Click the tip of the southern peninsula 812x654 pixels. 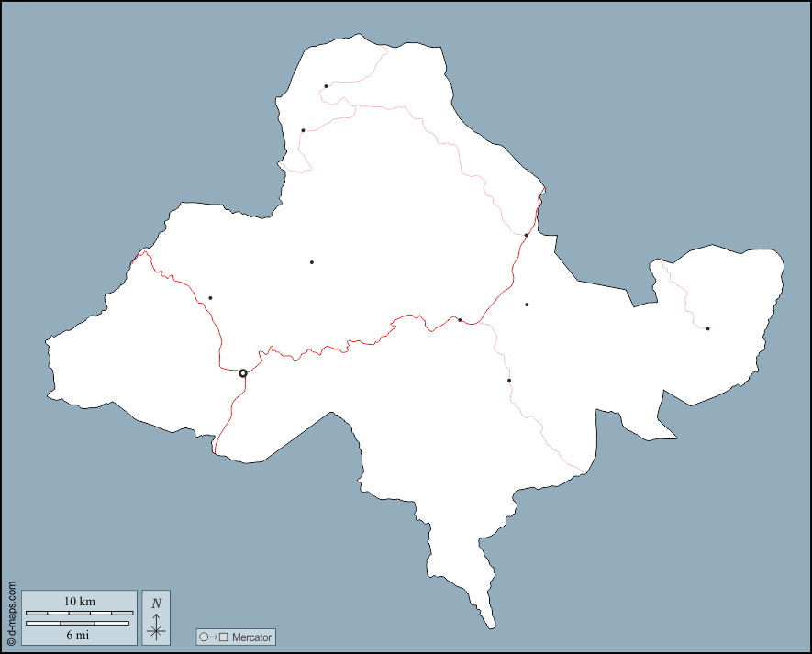click(492, 627)
